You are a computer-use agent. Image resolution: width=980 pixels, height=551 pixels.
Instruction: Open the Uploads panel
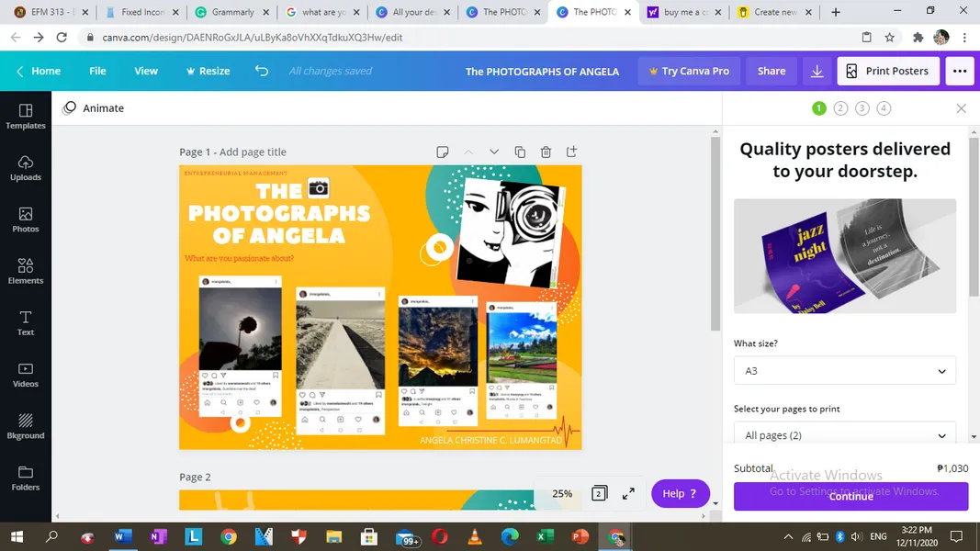(x=26, y=167)
